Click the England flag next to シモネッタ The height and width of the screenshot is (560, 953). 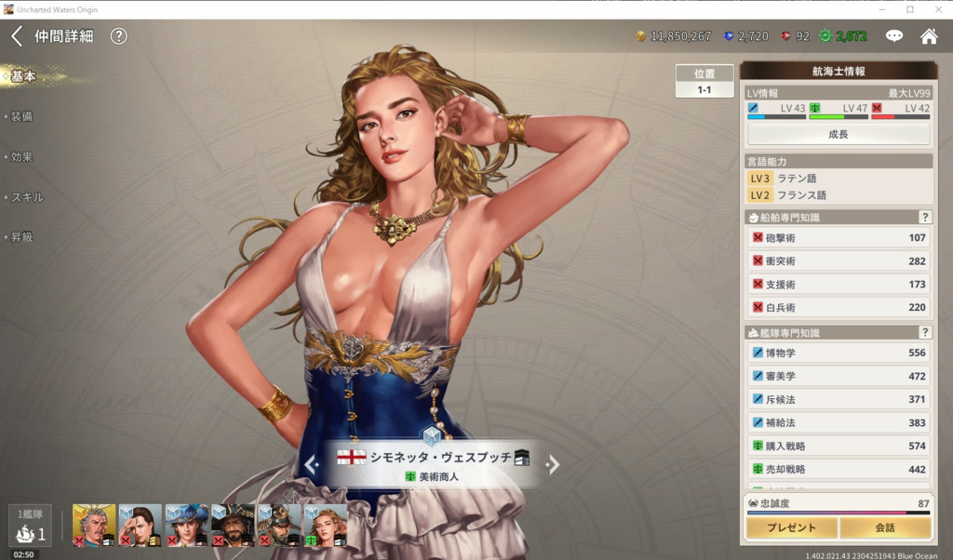coord(351,458)
